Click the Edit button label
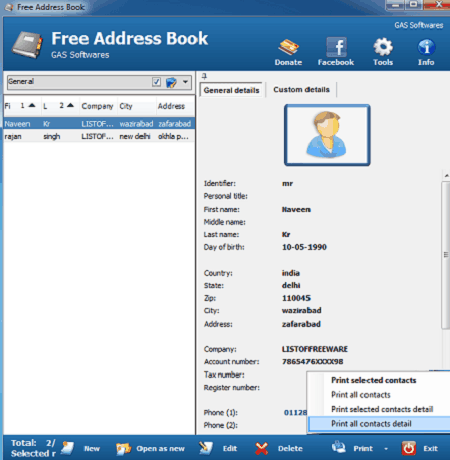This screenshot has height=460, width=450. pyautogui.click(x=230, y=449)
